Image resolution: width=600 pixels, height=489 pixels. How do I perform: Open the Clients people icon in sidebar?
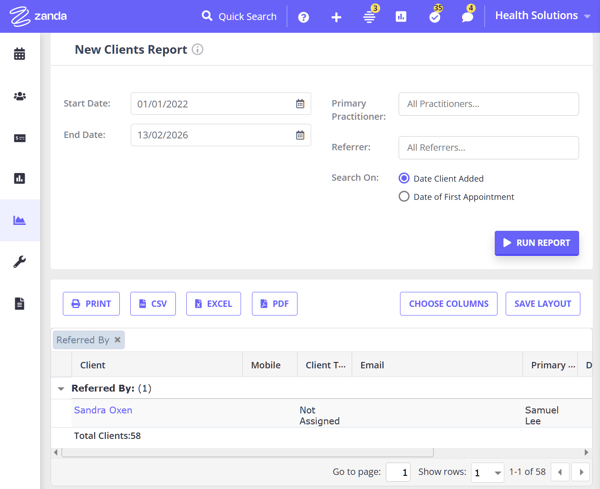tap(19, 96)
